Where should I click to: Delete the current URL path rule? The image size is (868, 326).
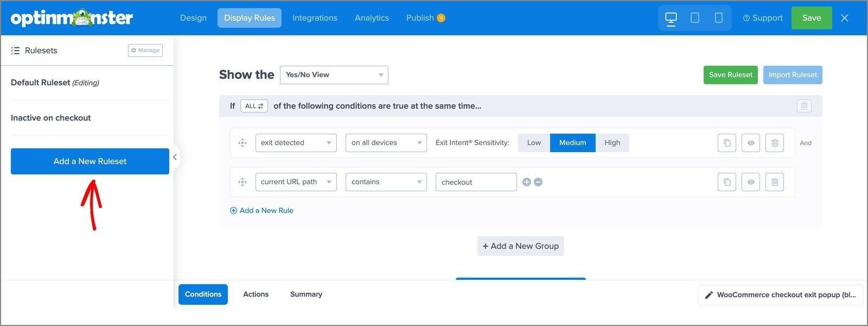coord(775,182)
